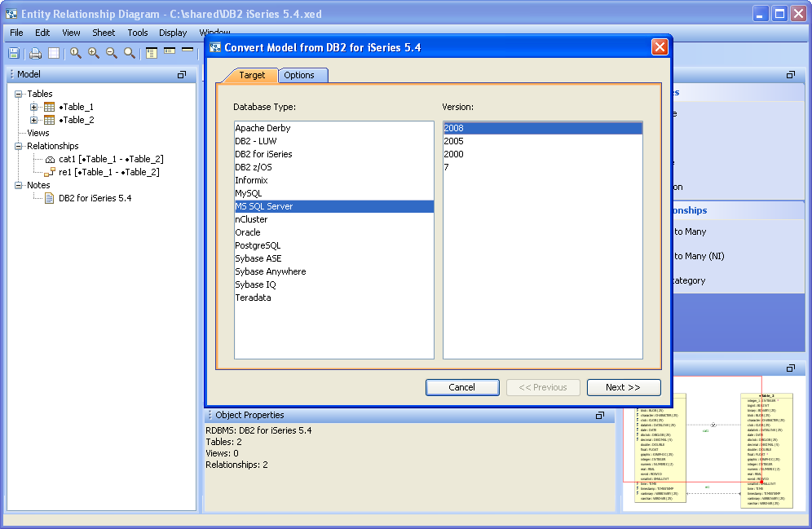Click the relationship icon next to re1
This screenshot has height=529, width=812.
(x=50, y=172)
